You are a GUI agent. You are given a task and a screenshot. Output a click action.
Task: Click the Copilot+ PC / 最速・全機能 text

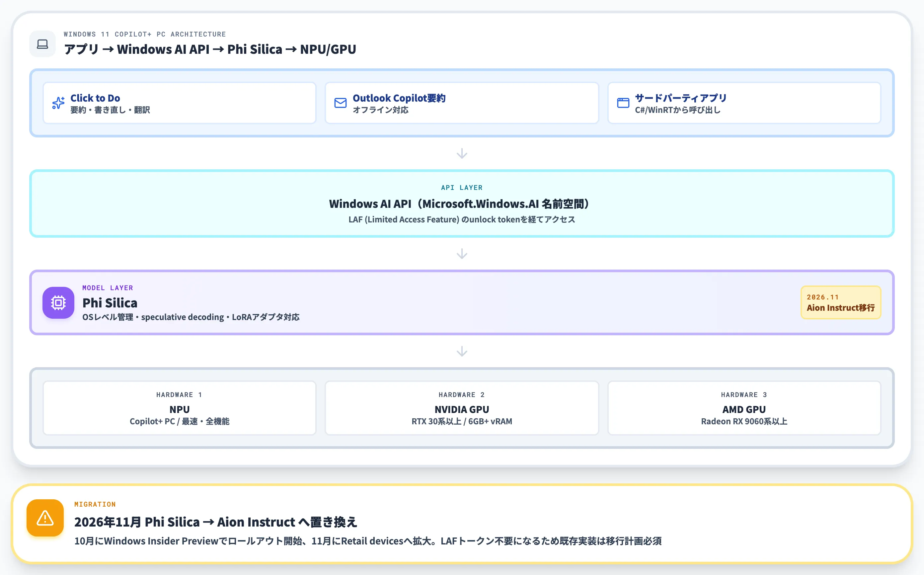point(180,421)
